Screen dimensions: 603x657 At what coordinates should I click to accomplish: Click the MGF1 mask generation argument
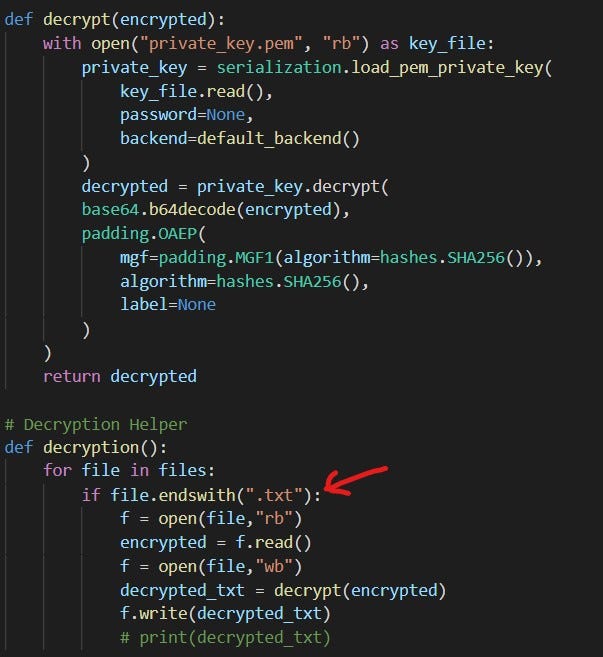point(331,258)
